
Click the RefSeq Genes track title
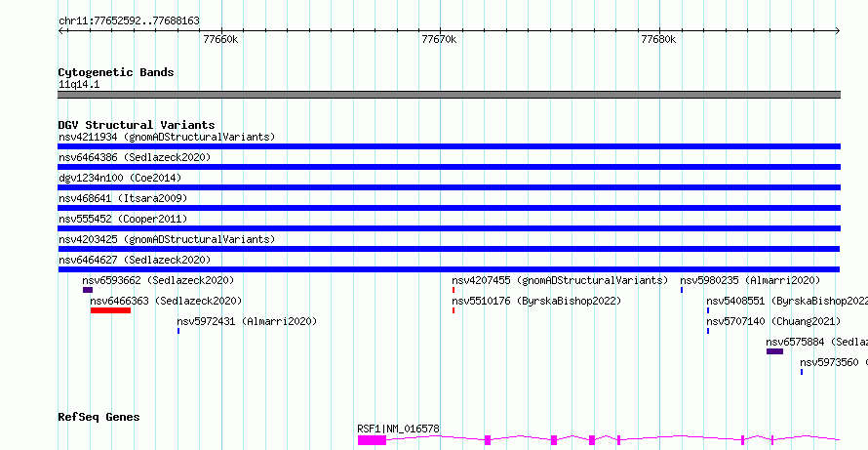pos(99,418)
